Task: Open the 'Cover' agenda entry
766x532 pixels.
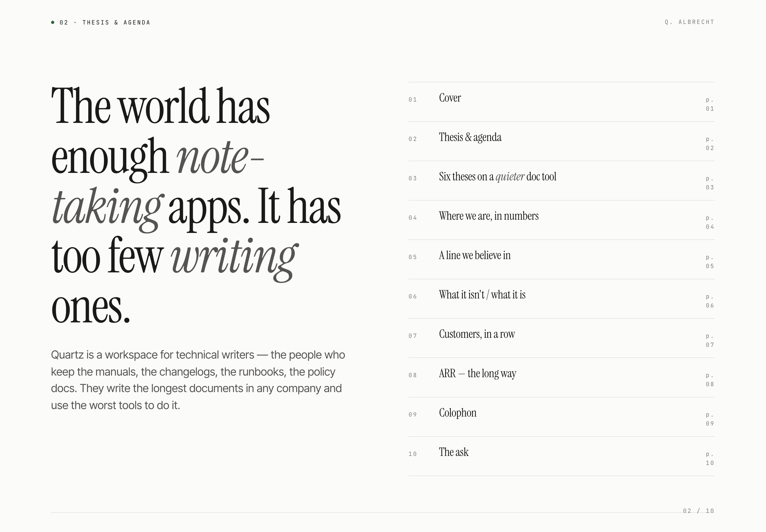Action: click(x=450, y=98)
